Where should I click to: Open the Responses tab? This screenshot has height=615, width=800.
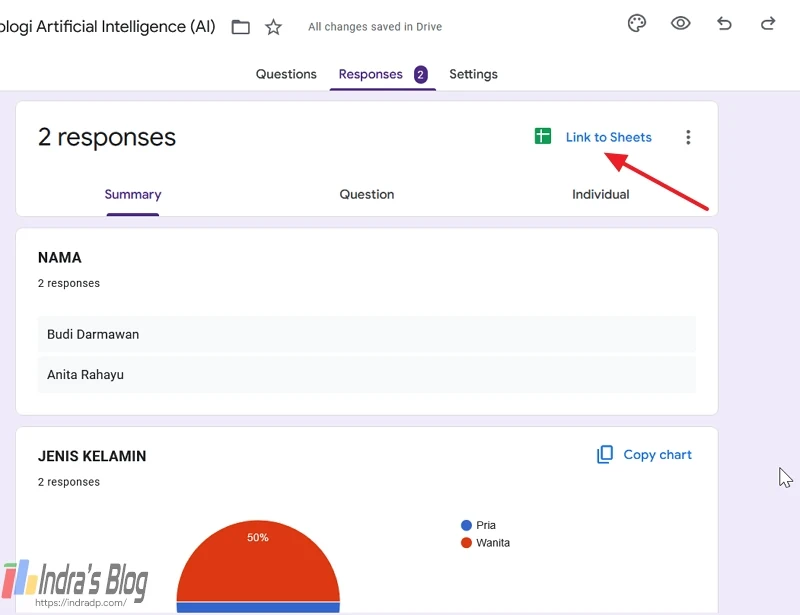click(x=369, y=73)
